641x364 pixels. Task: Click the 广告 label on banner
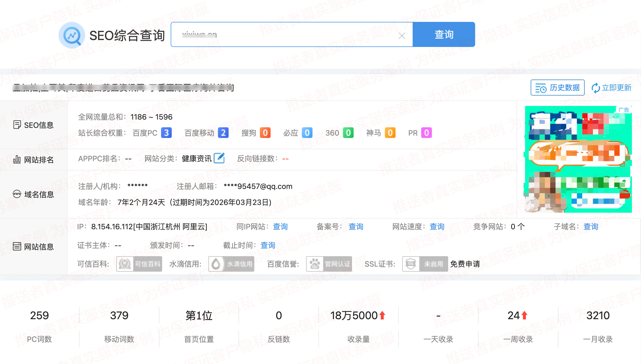point(624,110)
